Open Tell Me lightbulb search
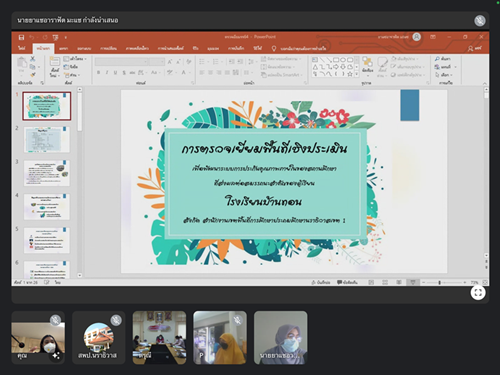This screenshot has width=500, height=375. point(274,49)
